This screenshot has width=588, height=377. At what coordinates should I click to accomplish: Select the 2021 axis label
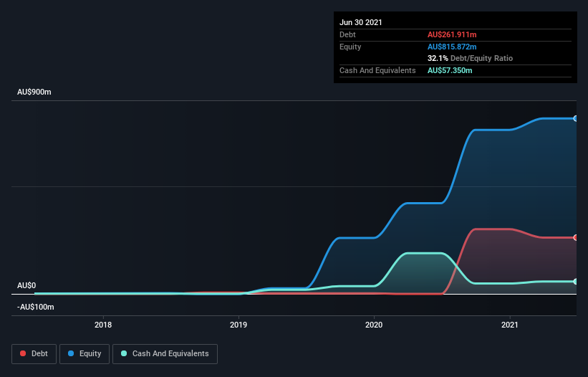click(510, 325)
